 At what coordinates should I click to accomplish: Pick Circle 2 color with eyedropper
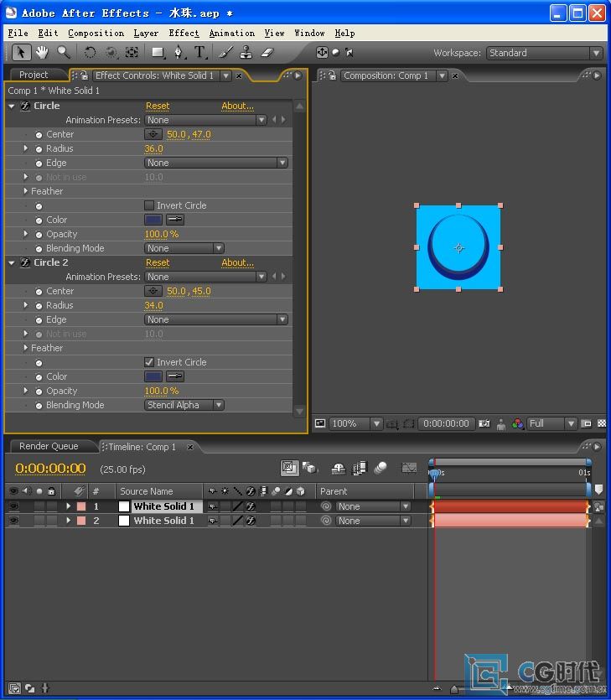tap(175, 376)
